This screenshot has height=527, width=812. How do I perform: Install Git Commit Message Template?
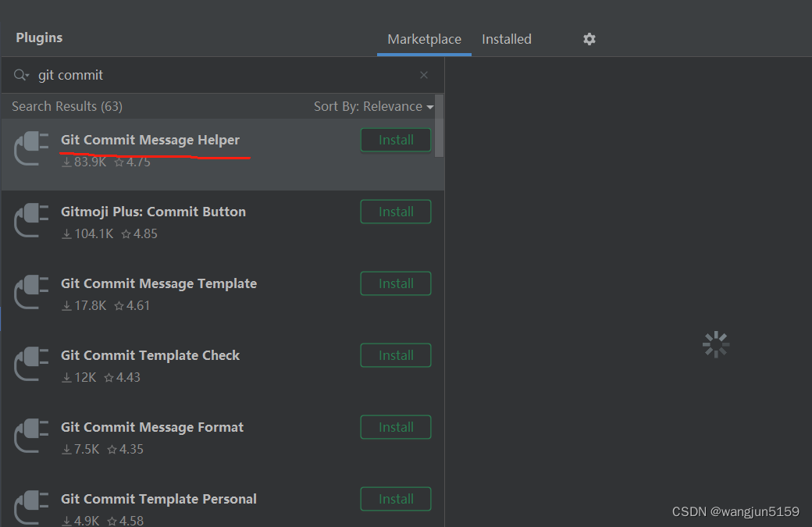point(396,283)
